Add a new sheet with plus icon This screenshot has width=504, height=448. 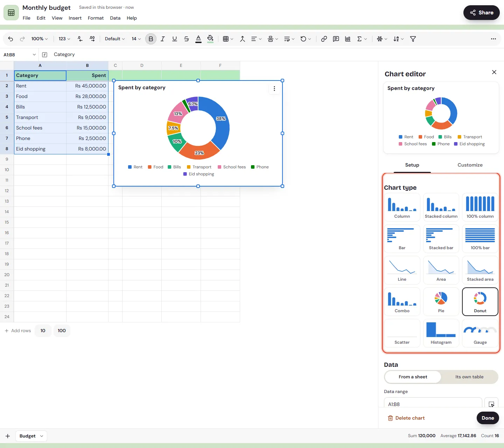pos(8,436)
